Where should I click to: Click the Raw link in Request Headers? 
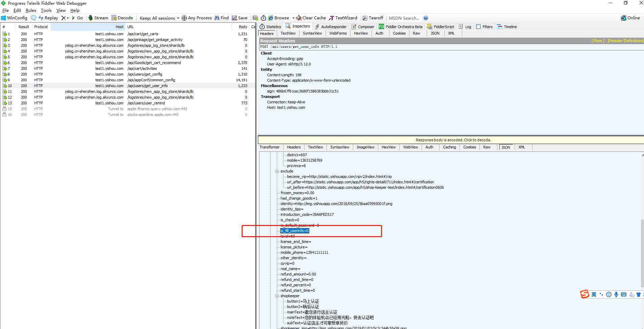click(598, 41)
